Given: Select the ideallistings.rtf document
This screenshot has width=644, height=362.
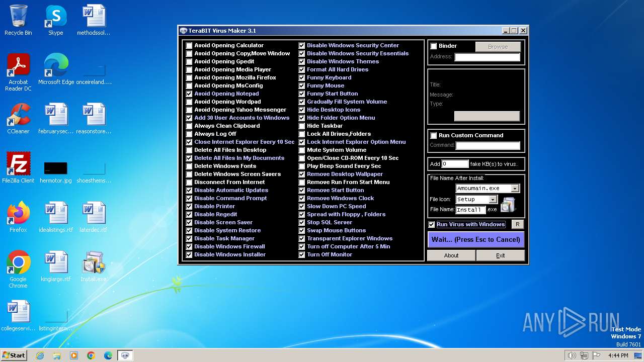Looking at the screenshot, I should (x=56, y=217).
